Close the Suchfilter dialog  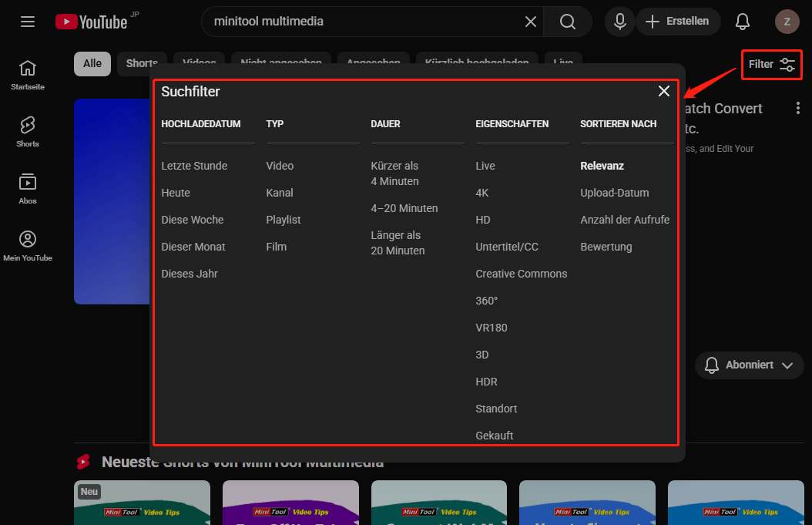point(664,91)
